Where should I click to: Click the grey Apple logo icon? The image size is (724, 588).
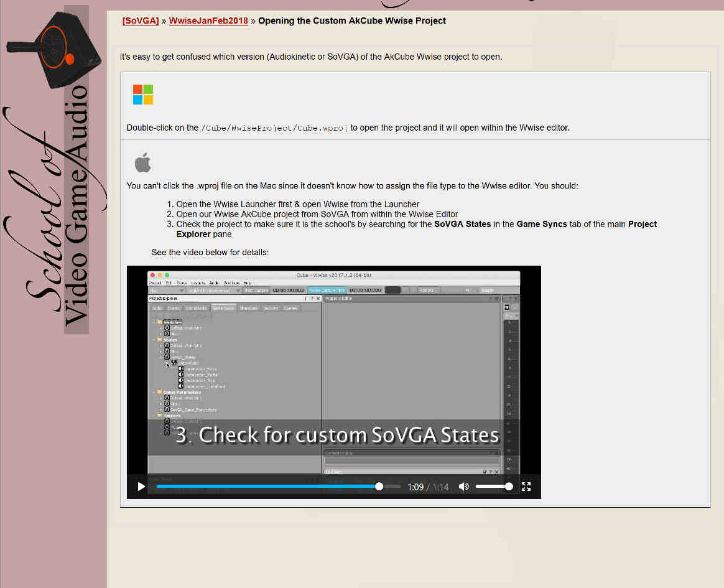click(x=142, y=163)
